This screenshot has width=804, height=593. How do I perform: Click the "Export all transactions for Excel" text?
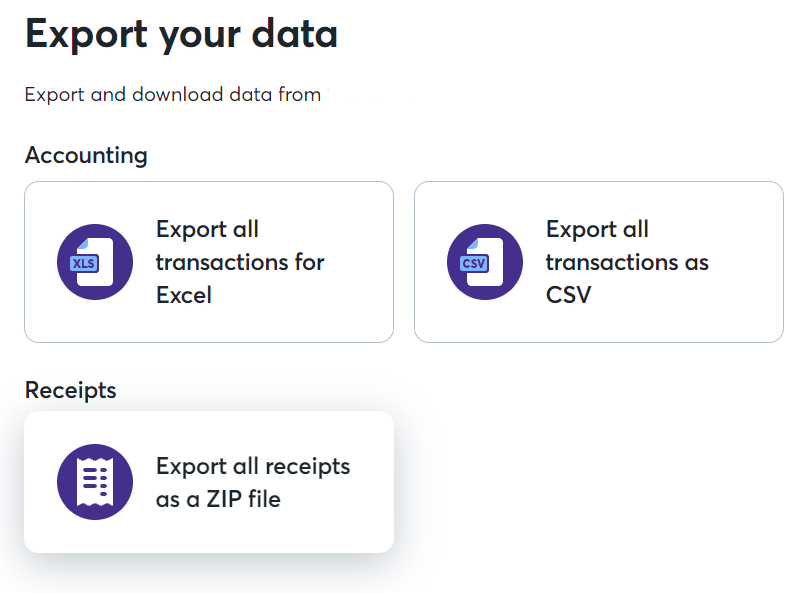coord(240,262)
